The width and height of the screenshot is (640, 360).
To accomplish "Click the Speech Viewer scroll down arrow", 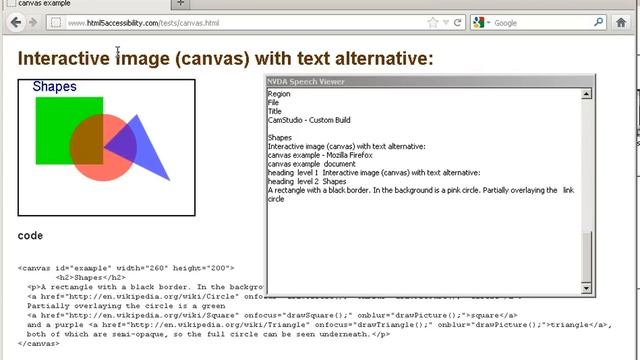I will (x=586, y=288).
